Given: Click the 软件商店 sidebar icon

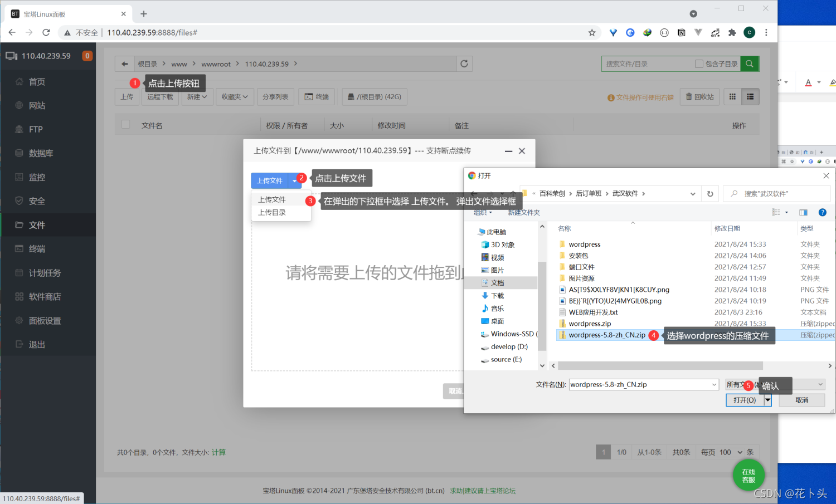Looking at the screenshot, I should pos(19,297).
